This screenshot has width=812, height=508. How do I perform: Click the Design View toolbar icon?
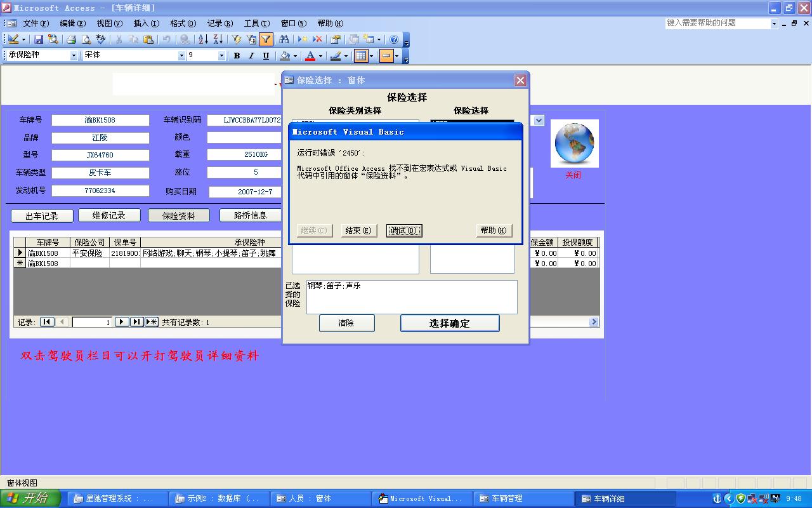tap(12, 39)
